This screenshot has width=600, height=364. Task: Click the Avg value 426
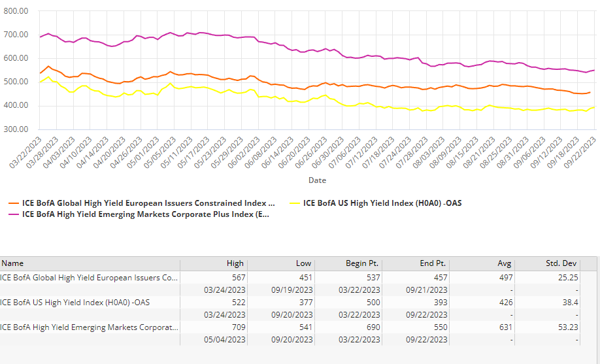pos(506,303)
